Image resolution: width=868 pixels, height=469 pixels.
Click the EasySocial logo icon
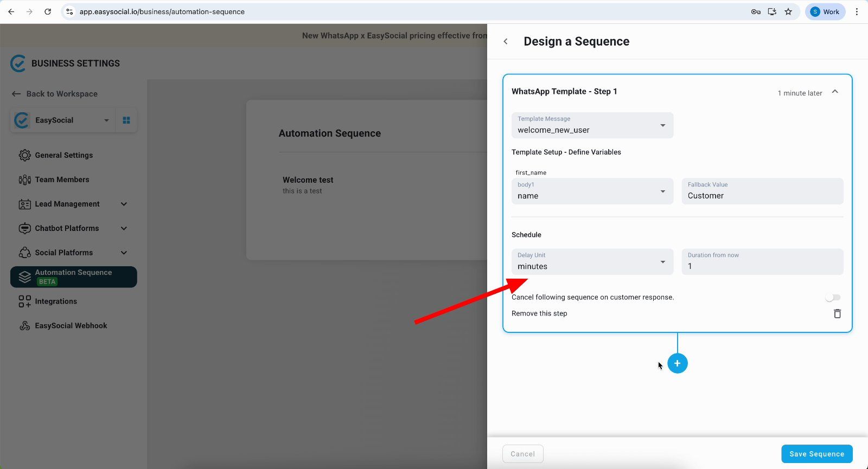(x=18, y=63)
